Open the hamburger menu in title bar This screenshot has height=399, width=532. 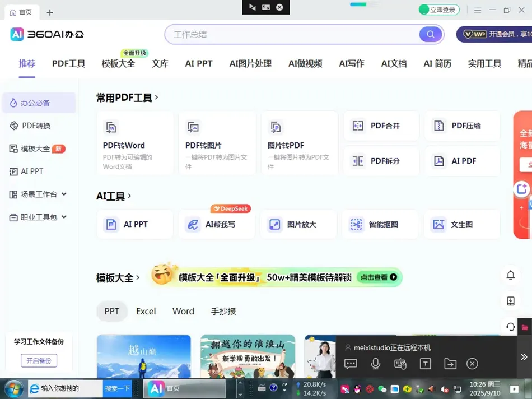pyautogui.click(x=478, y=10)
